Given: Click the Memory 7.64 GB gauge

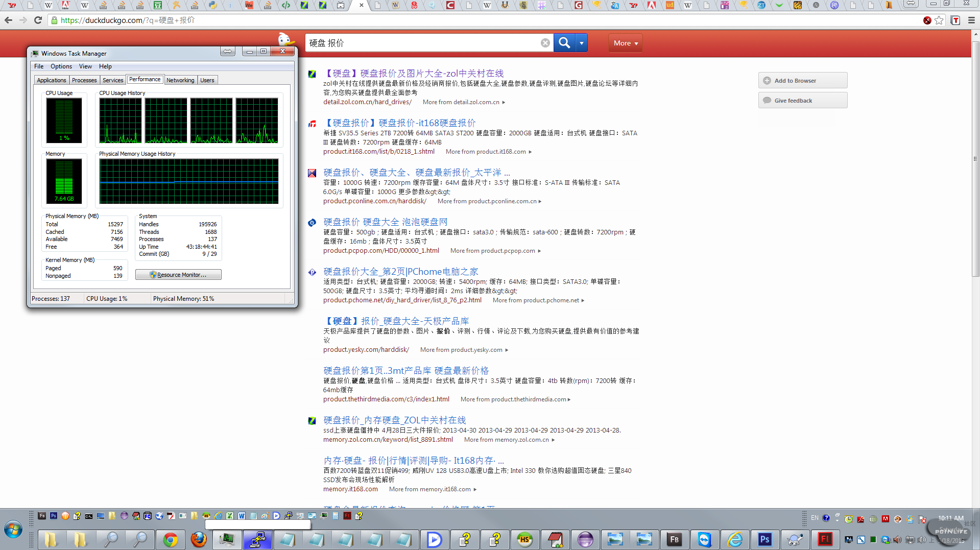Looking at the screenshot, I should 64,181.
